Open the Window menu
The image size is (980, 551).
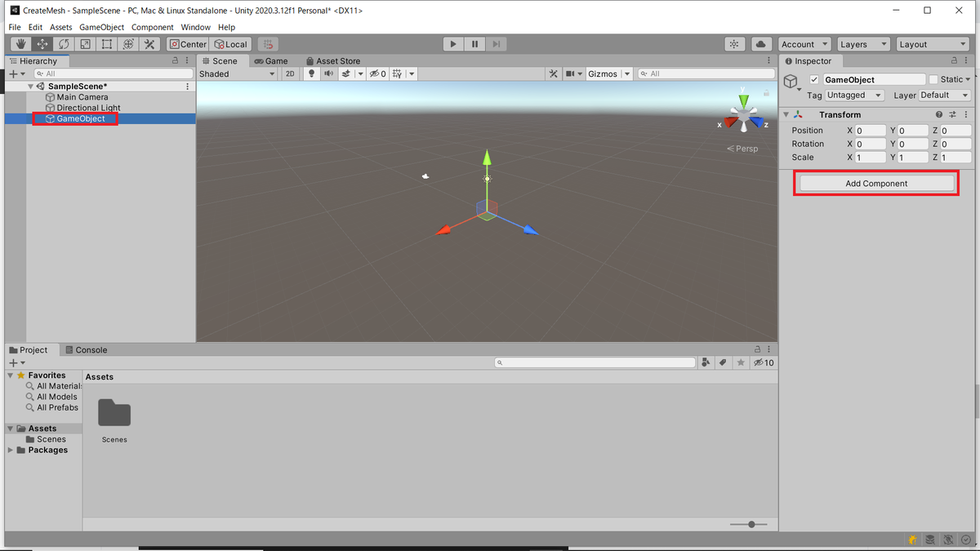pos(196,27)
